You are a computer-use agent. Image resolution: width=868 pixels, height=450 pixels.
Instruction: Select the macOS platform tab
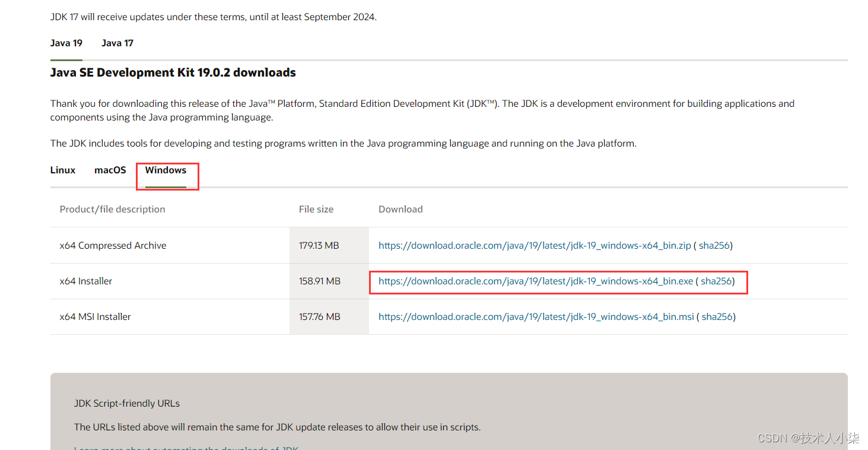[x=110, y=170]
